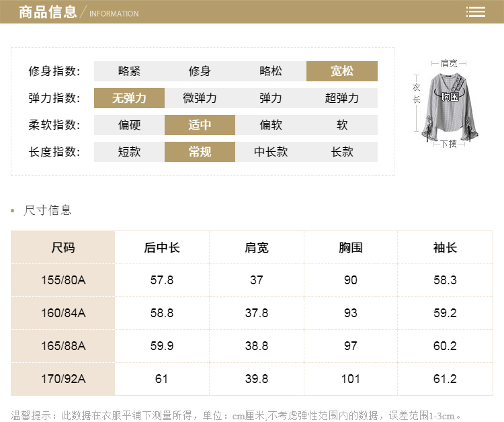Choose the 修身 fit option

(200, 71)
